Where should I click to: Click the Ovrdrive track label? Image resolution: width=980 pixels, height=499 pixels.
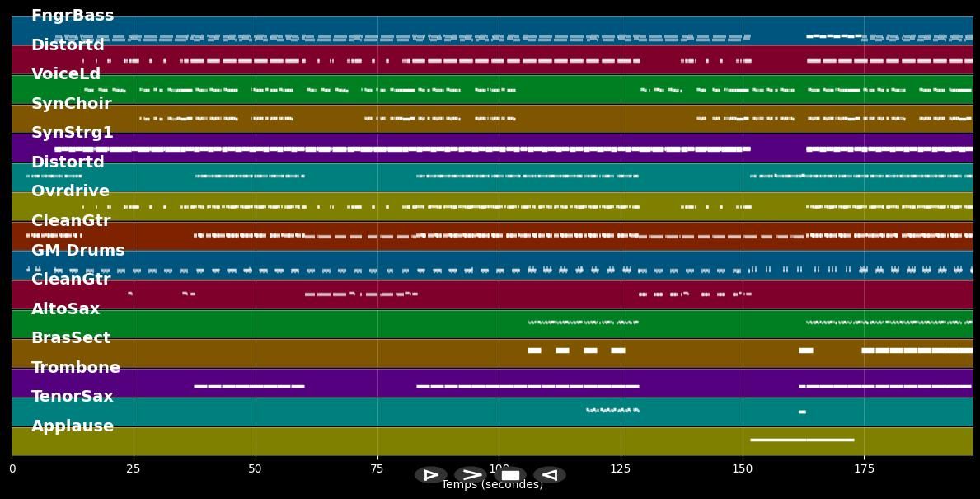[71, 191]
